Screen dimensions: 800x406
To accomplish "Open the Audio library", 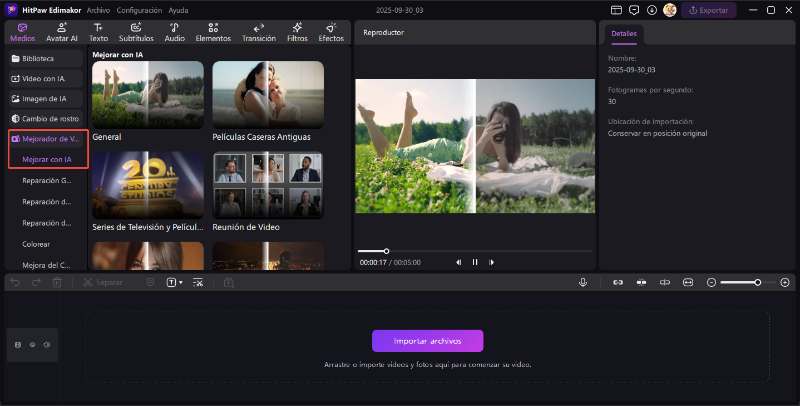I will (174, 32).
